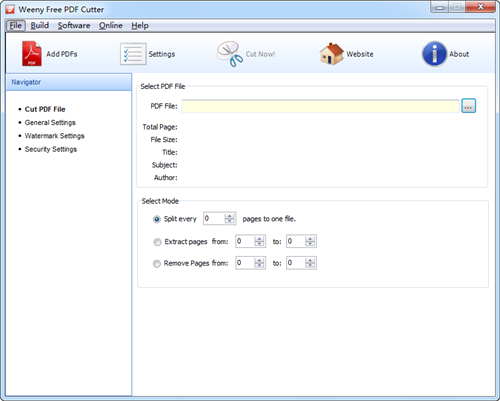Click the 'Subject:' label
The image size is (500, 401).
(x=165, y=165)
